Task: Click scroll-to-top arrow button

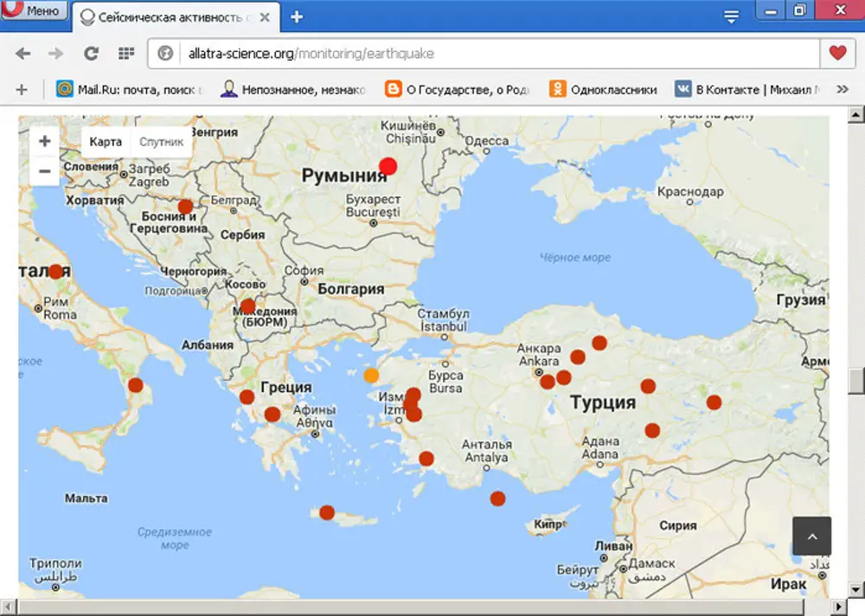Action: coord(811,536)
